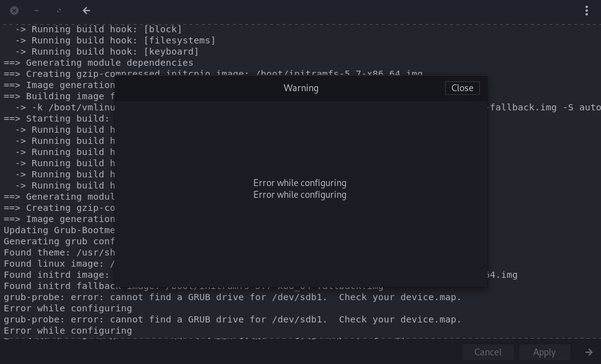Click the back arrow in the header
601x364 pixels.
click(86, 11)
